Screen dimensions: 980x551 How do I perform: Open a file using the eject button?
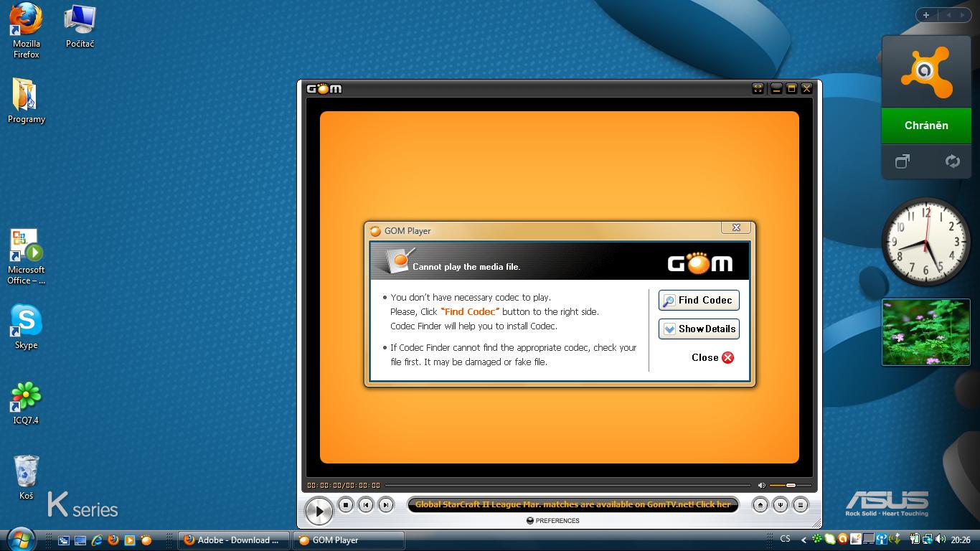(760, 505)
